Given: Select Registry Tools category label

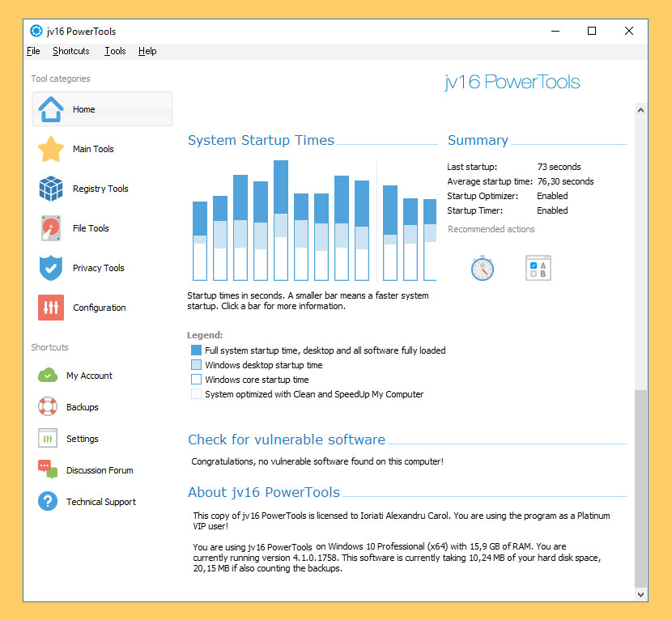Looking at the screenshot, I should click(x=100, y=189).
